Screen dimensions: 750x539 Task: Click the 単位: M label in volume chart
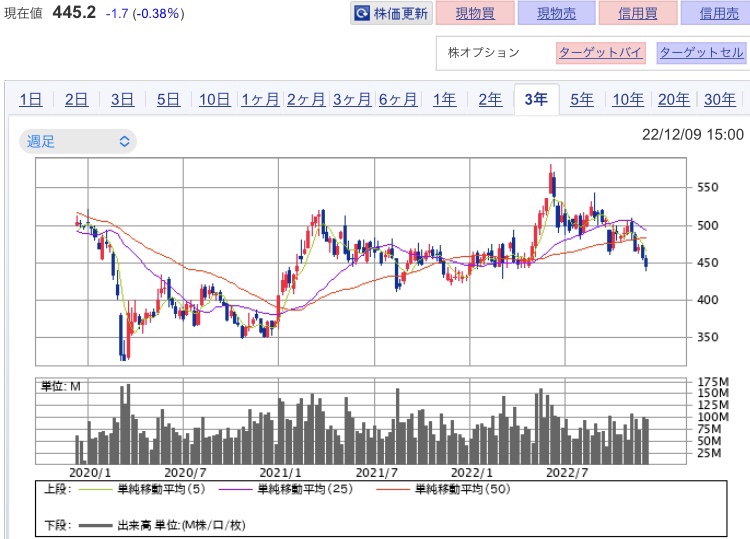pos(60,386)
